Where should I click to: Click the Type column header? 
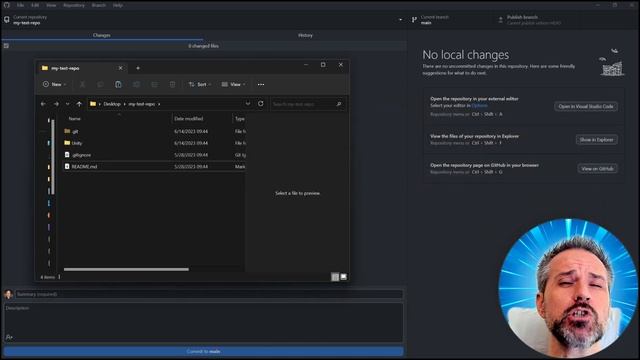240,119
